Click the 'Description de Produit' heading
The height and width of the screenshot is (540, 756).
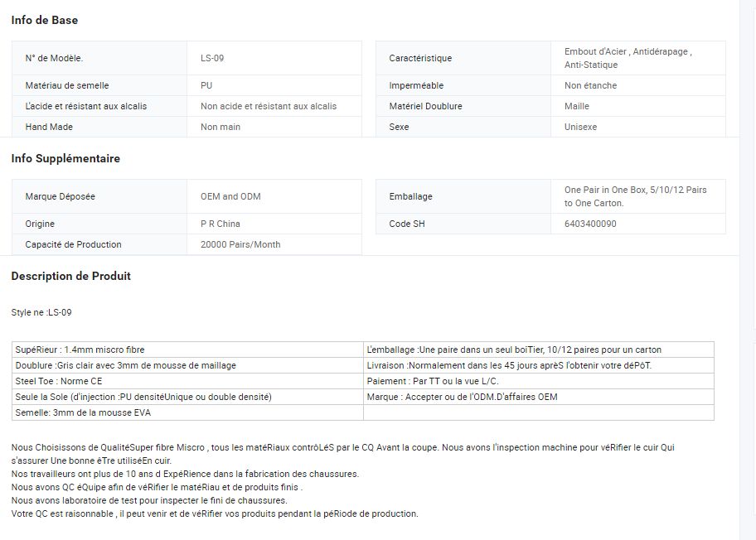click(x=70, y=276)
